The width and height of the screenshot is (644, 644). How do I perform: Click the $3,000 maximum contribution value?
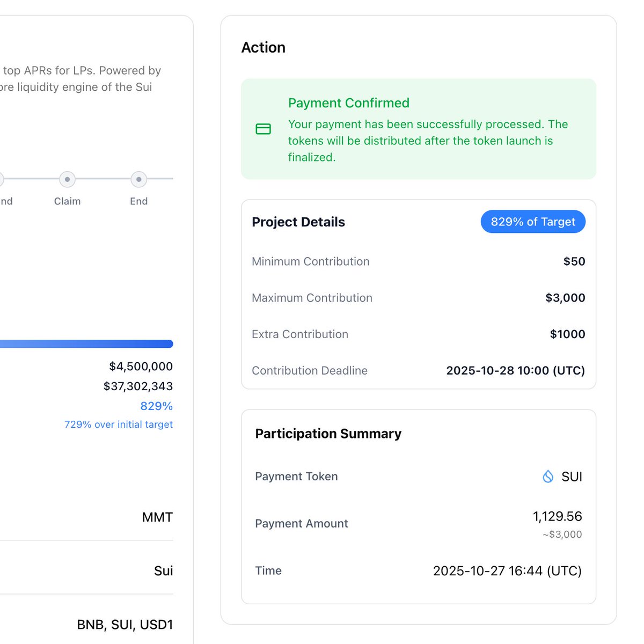[565, 298]
